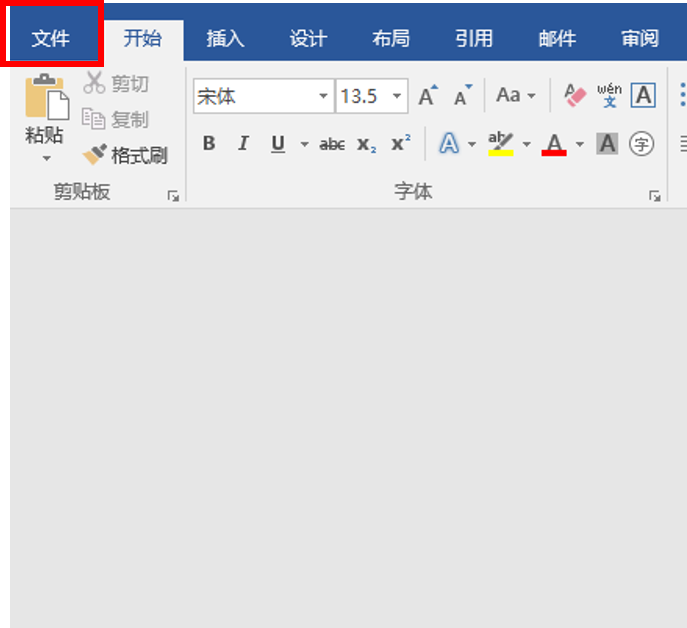This screenshot has height=628, width=687.
Task: Open text effects outlined A icon
Action: [x=449, y=143]
